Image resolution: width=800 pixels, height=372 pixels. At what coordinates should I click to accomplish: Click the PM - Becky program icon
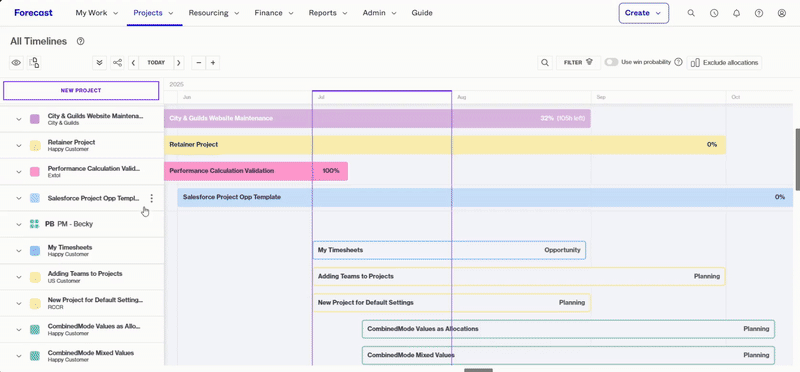(35, 224)
